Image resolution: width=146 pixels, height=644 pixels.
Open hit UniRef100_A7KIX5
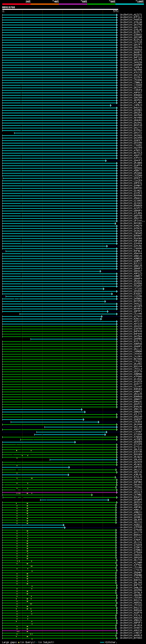[131, 72]
